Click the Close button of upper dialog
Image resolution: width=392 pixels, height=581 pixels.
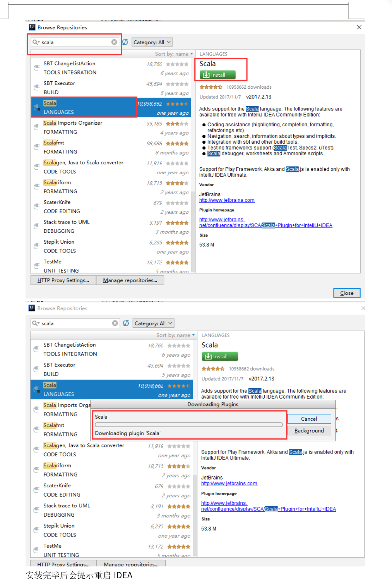point(347,293)
